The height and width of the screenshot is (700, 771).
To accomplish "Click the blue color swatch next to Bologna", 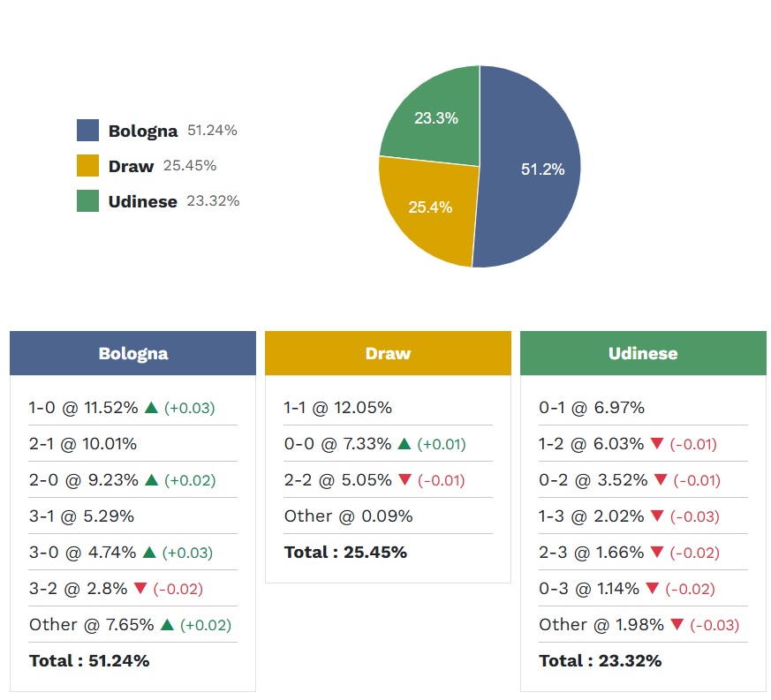I will tap(88, 129).
